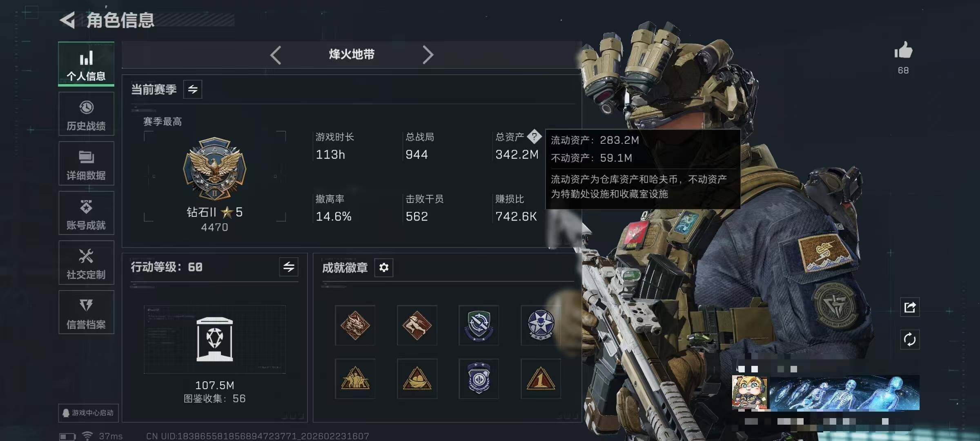Click the 游戏中心启动 button
The image size is (980, 441).
pos(89,413)
